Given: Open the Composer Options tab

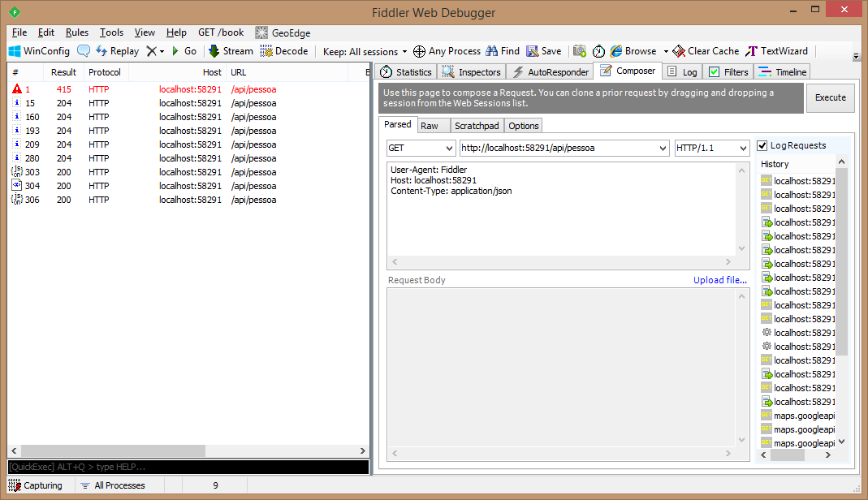Looking at the screenshot, I should [524, 126].
